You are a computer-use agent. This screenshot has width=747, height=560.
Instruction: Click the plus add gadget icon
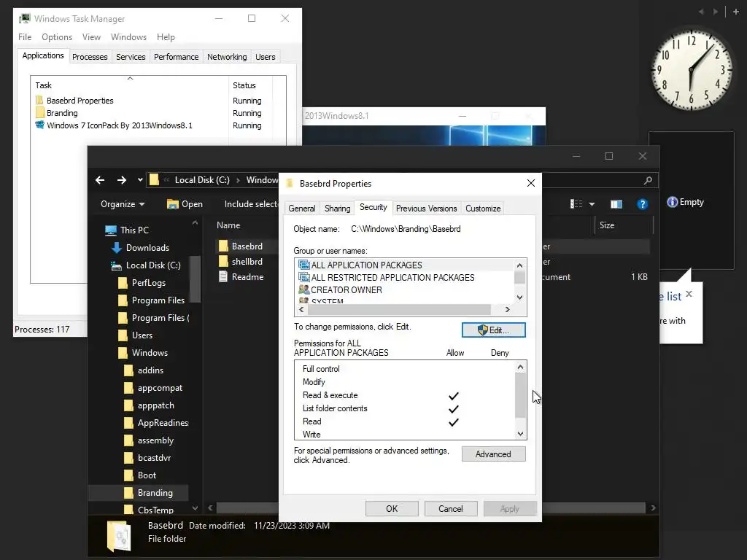tap(736, 12)
